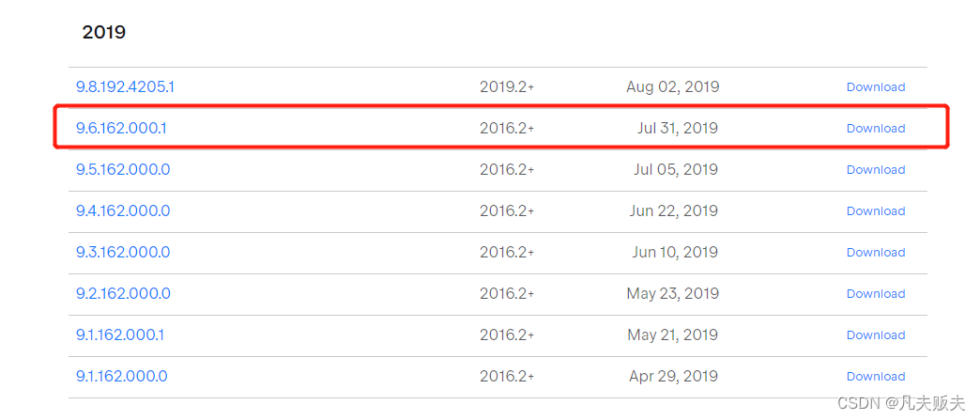
Task: Download the May 21, 2019 release
Action: (876, 334)
